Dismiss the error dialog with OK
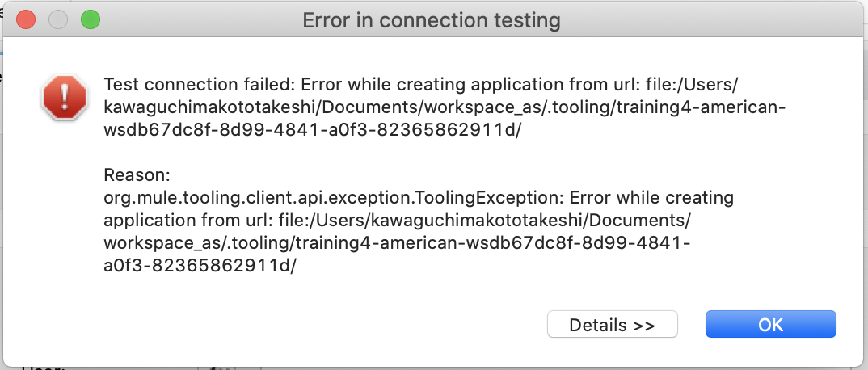Screen dimensions: 868x370 [770, 324]
